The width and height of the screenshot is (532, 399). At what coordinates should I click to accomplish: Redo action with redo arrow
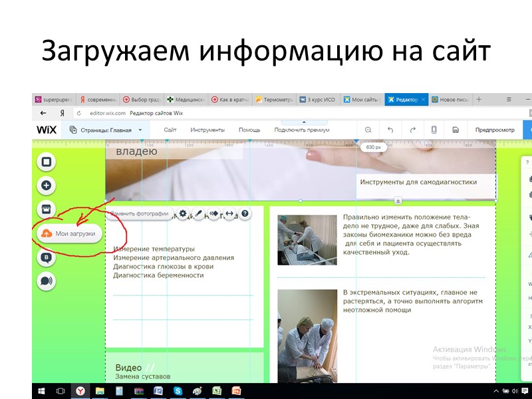tap(412, 130)
